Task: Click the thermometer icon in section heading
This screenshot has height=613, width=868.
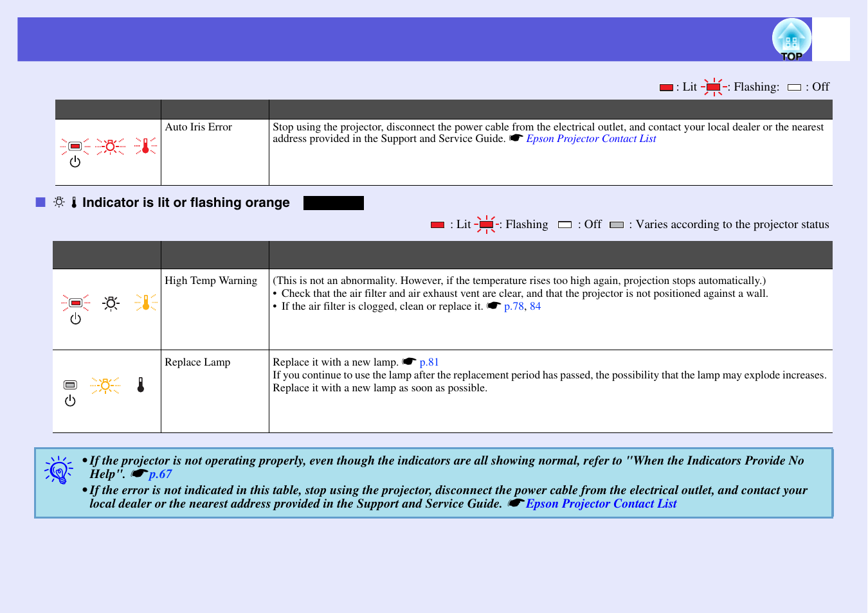Action: pyautogui.click(x=74, y=202)
